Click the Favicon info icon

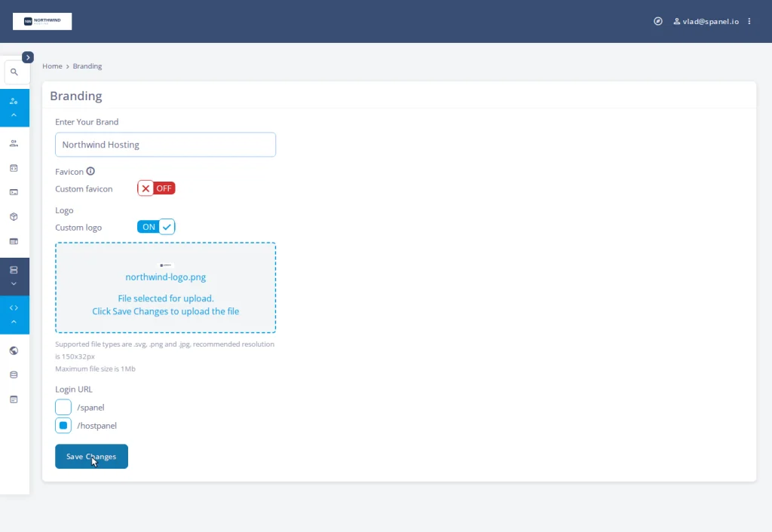point(90,171)
